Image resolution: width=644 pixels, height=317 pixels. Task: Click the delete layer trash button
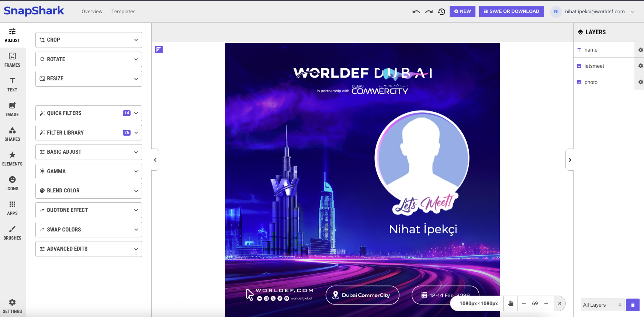coord(633,305)
